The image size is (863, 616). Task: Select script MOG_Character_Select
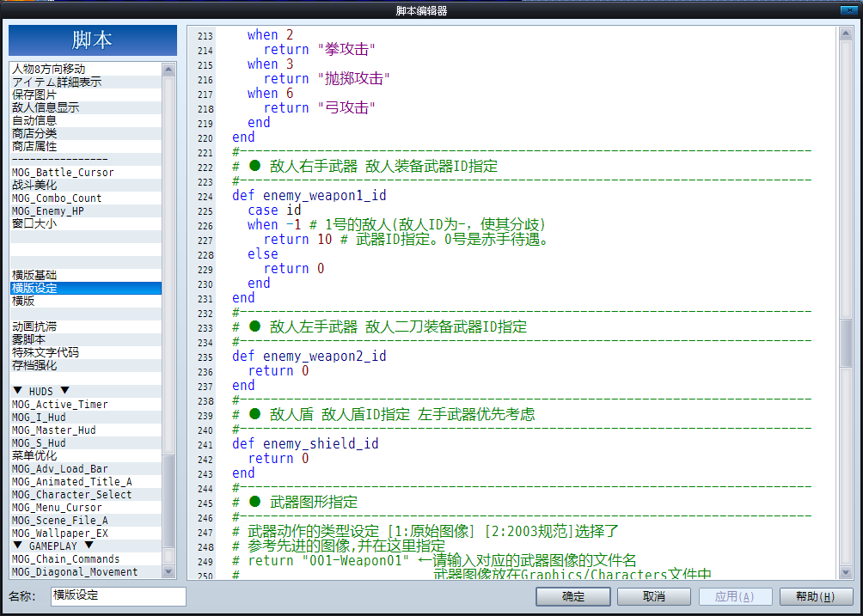(x=86, y=495)
